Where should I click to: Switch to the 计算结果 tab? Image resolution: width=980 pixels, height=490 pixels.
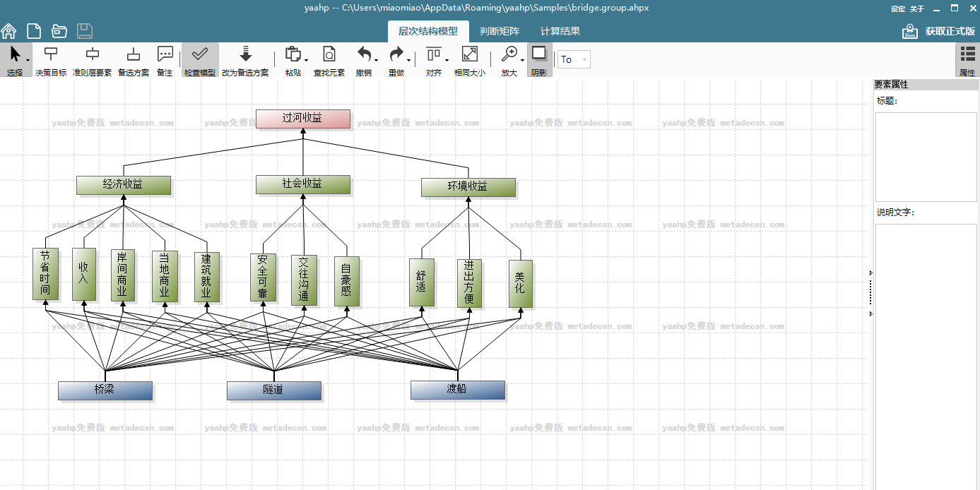tap(560, 31)
